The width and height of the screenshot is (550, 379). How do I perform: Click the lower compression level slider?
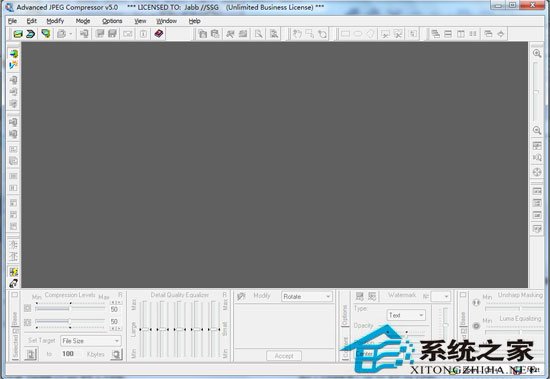coord(70,321)
